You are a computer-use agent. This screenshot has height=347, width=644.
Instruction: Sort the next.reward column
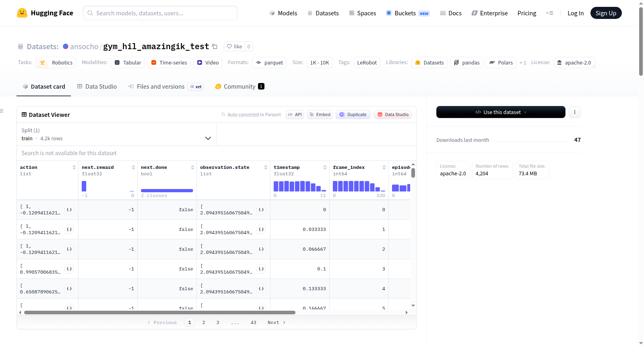(x=133, y=167)
